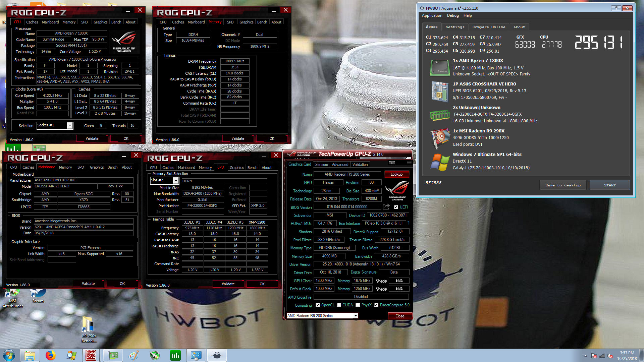
Task: Open the Control Panel taskbar icon
Action: click(x=196, y=355)
